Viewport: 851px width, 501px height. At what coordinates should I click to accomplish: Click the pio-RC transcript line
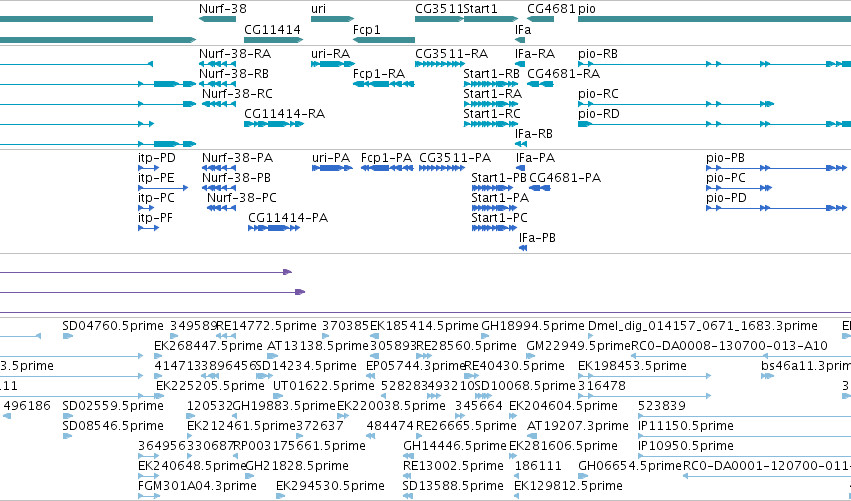point(676,104)
